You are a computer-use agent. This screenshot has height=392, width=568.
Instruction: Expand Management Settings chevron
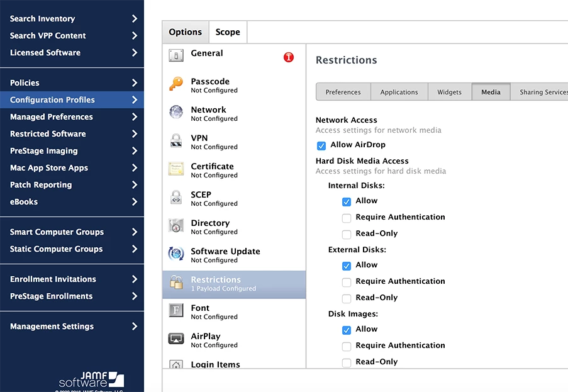click(x=135, y=326)
